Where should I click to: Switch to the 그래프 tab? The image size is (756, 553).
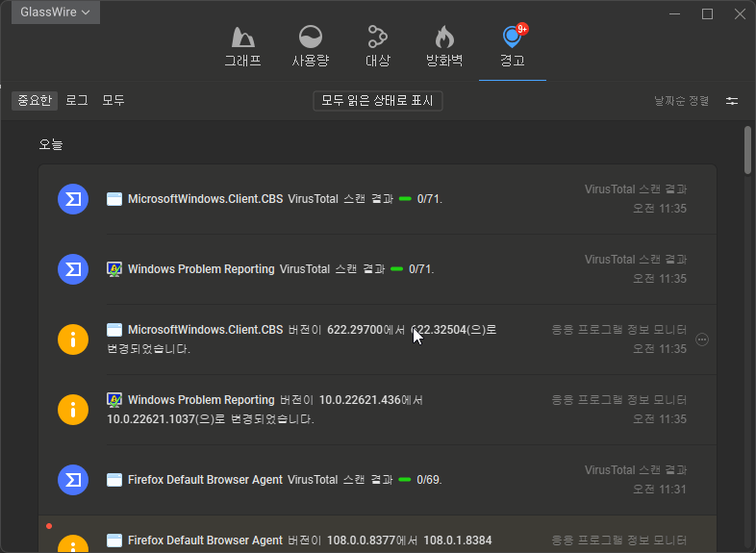click(x=243, y=47)
